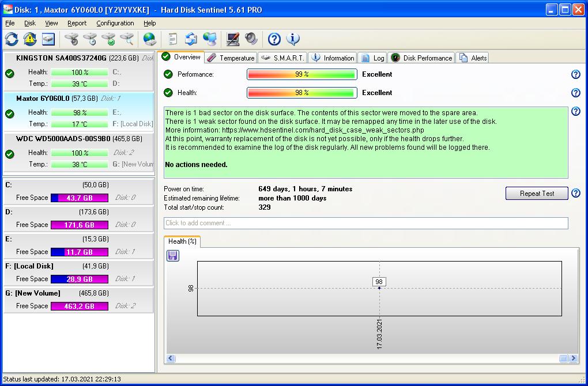Image resolution: width=588 pixels, height=386 pixels.
Task: Click the 'more than 1000 days' value
Action: click(x=292, y=198)
